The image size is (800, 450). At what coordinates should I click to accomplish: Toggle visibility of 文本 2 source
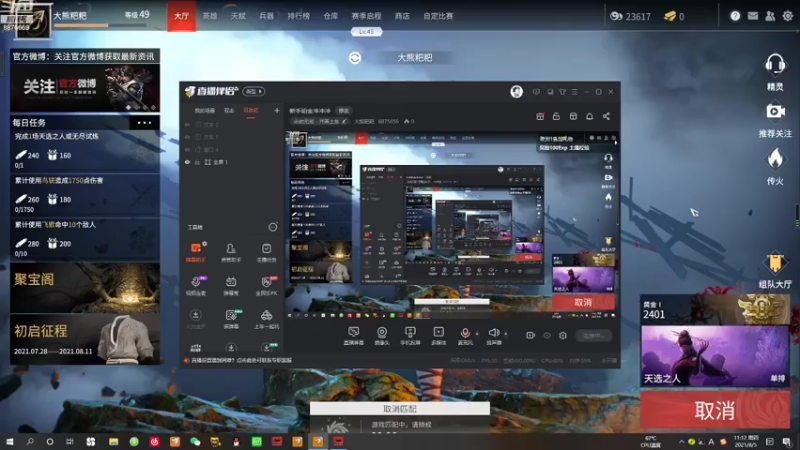[187, 124]
